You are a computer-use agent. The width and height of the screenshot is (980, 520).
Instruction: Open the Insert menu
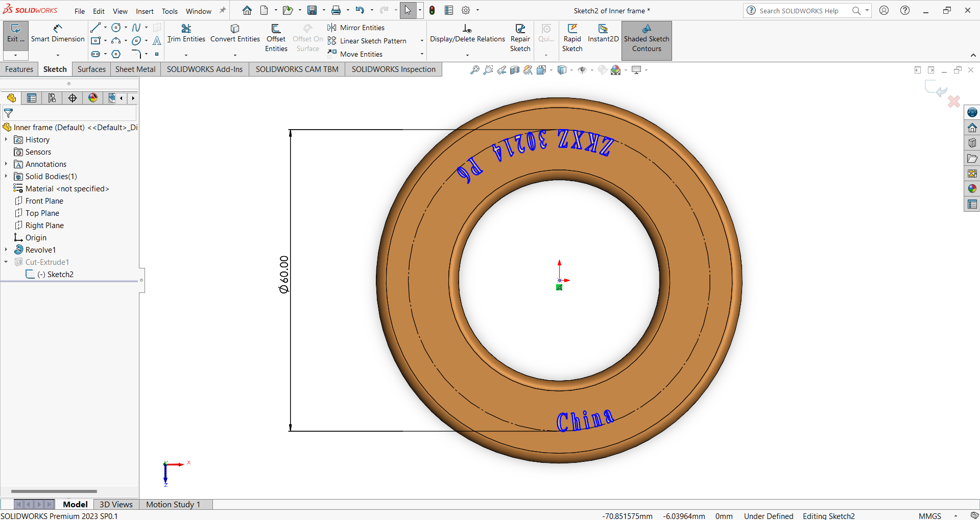145,11
